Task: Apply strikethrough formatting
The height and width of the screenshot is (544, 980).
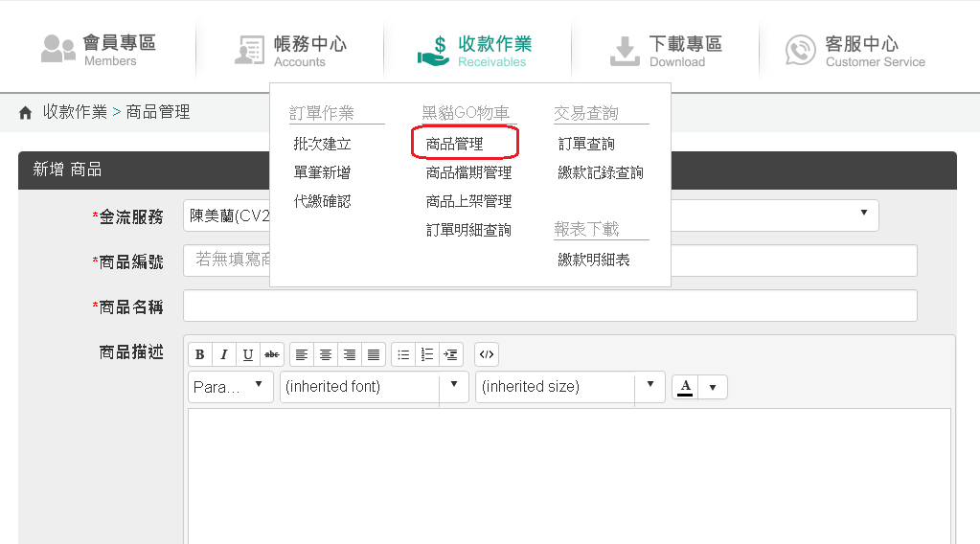Action: (x=272, y=354)
